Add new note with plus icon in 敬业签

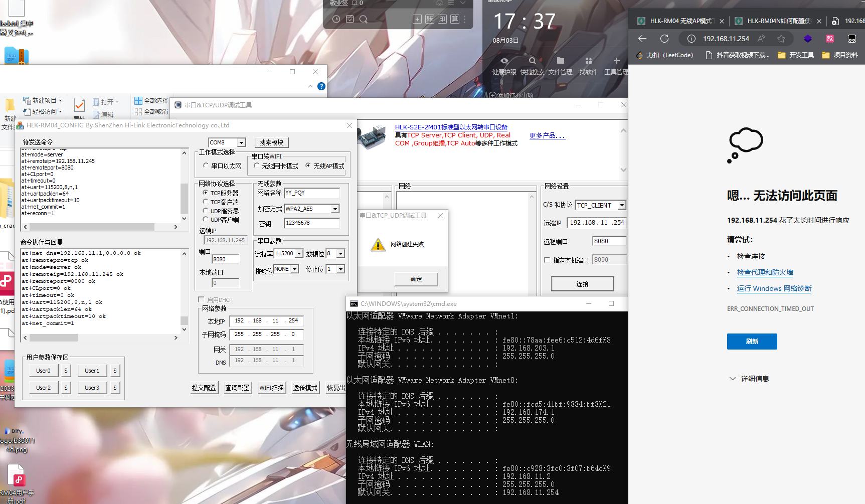point(417,19)
